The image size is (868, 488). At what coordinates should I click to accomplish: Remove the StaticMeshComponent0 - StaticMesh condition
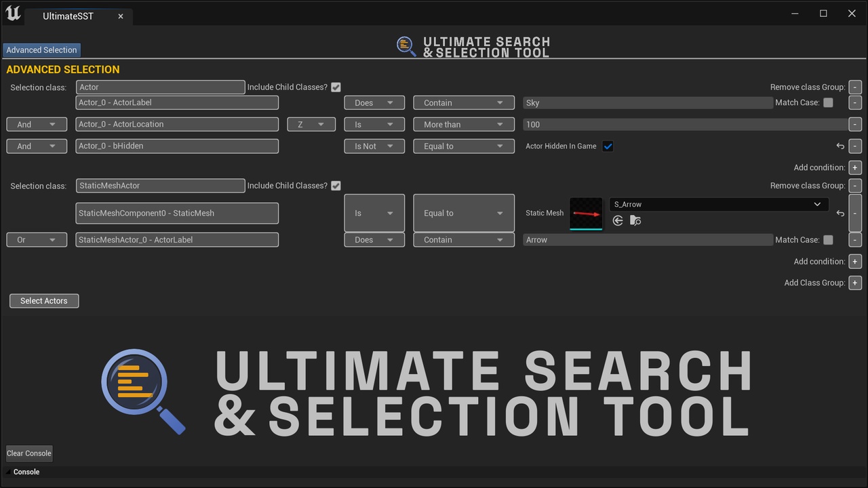(x=855, y=213)
